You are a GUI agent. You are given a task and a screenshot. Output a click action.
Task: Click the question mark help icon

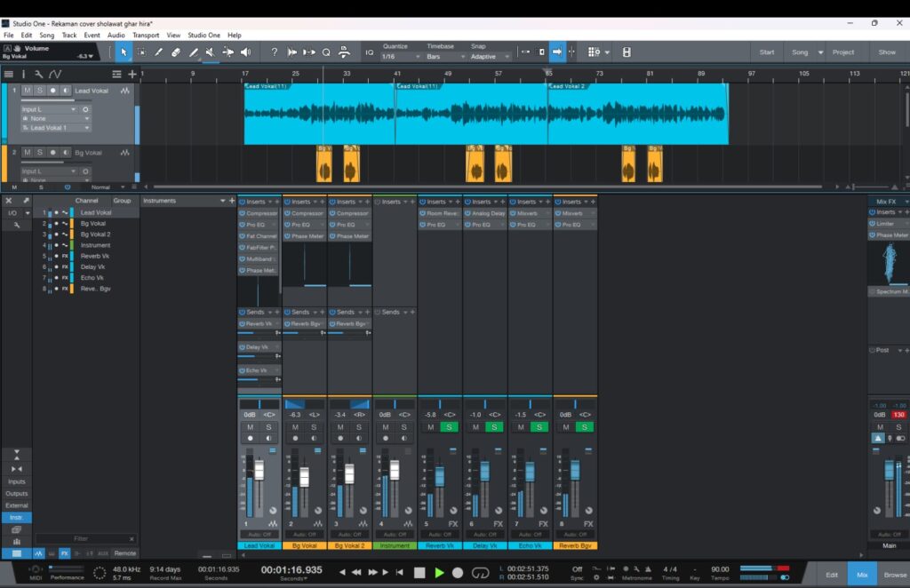[274, 52]
